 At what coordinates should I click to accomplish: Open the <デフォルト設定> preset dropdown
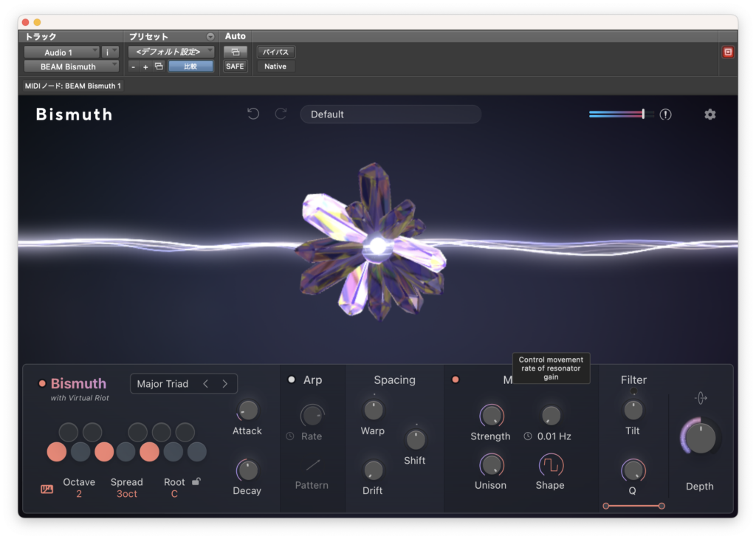171,52
